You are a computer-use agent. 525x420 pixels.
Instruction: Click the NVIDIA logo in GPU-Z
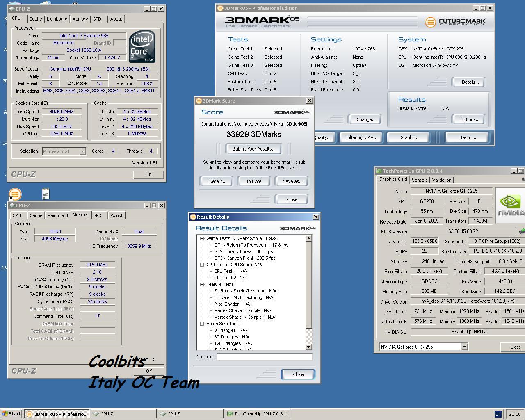(x=510, y=205)
